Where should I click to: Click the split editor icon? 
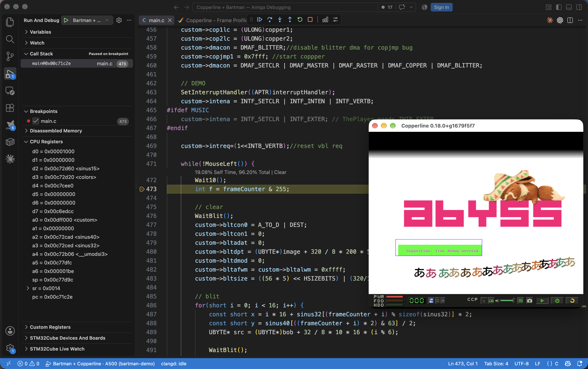click(x=570, y=20)
